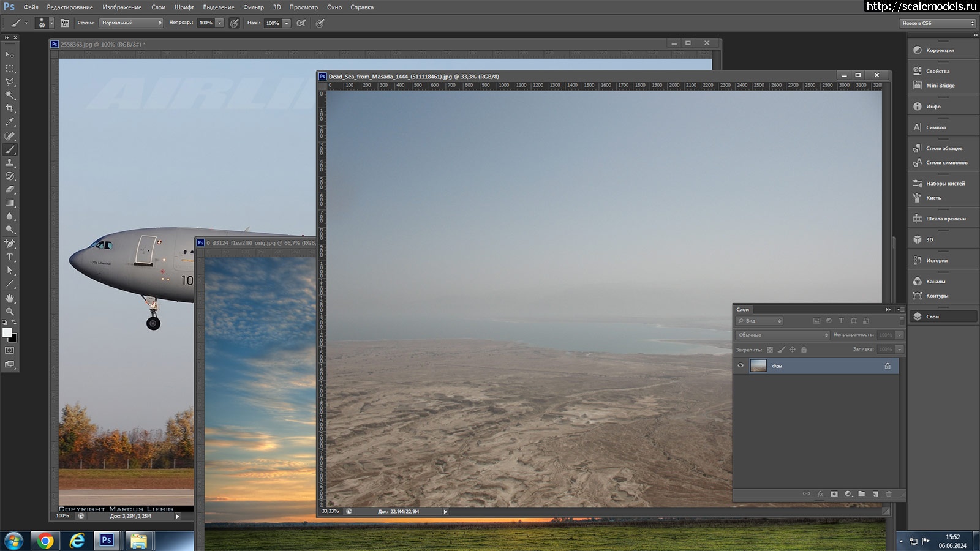Viewport: 980px width, 551px height.
Task: Reset default foreground and background colors
Action: (x=5, y=322)
